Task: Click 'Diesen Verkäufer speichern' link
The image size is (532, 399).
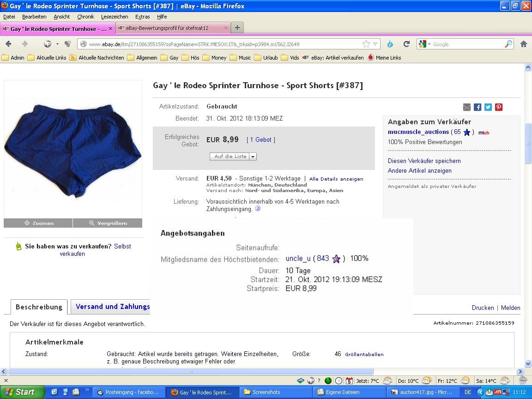Action: 424,161
